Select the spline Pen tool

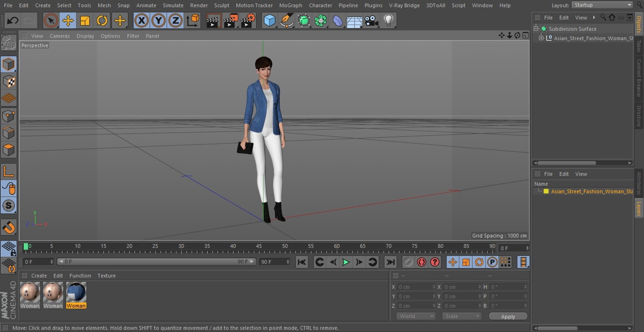[x=287, y=21]
